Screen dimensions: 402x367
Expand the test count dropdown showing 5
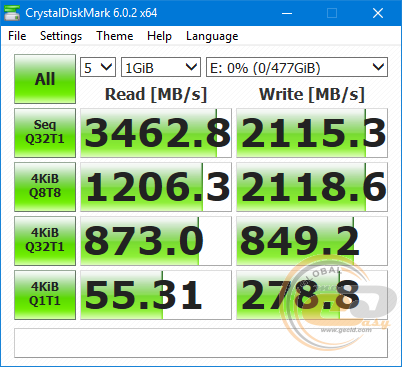point(98,68)
